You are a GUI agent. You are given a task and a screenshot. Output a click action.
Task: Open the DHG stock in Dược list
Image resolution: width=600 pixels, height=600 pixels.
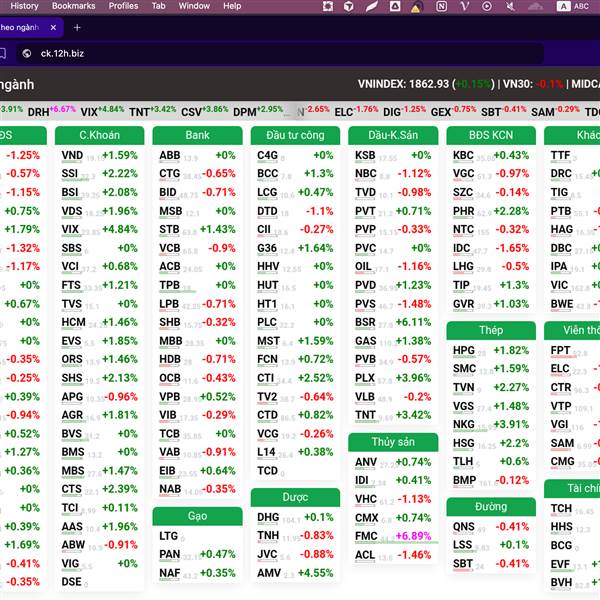[268, 517]
